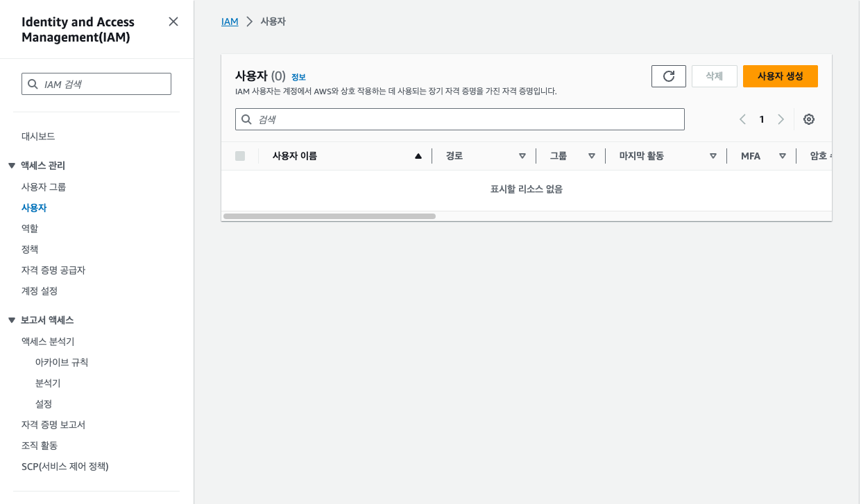Click the IAM 검색 sidebar search field
This screenshot has height=504, width=861.
click(x=96, y=84)
